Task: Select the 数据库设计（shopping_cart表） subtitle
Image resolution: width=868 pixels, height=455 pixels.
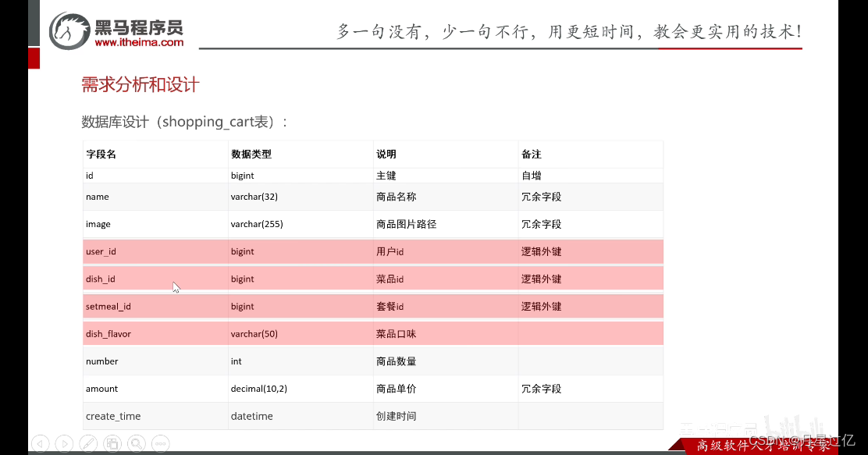Action: pos(184,122)
